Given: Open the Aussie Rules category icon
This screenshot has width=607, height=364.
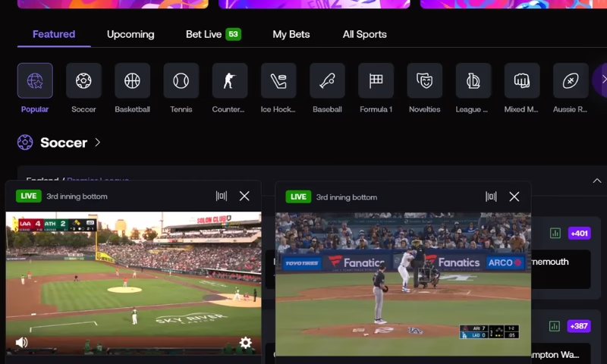Looking at the screenshot, I should click(571, 80).
